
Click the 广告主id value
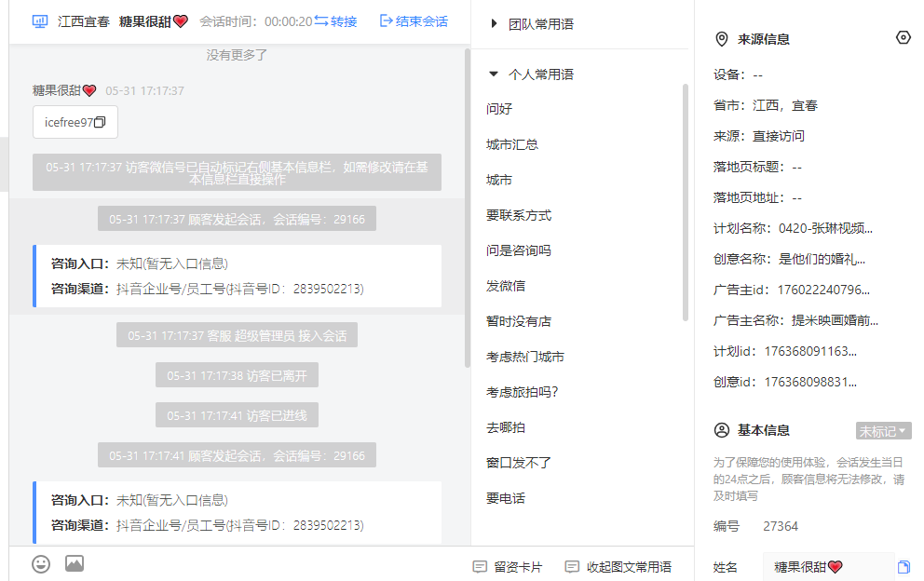[x=823, y=290]
